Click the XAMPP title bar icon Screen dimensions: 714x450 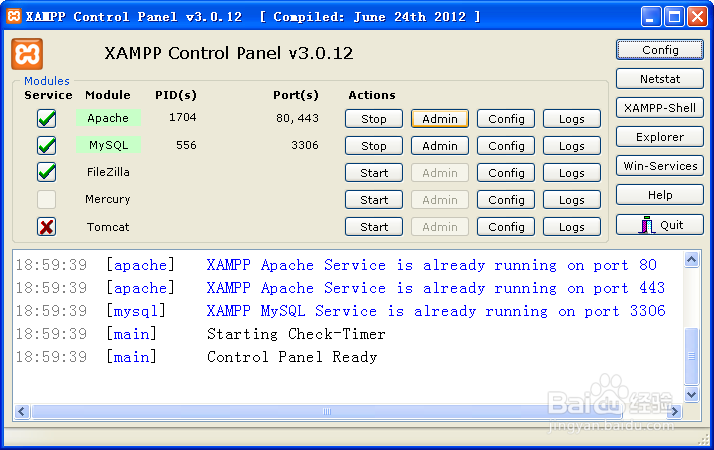(14, 16)
